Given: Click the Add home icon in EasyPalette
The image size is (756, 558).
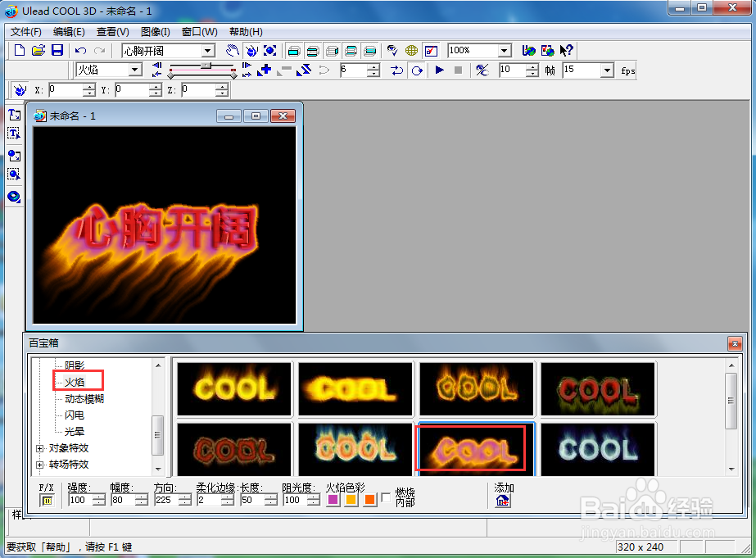Looking at the screenshot, I should (502, 501).
